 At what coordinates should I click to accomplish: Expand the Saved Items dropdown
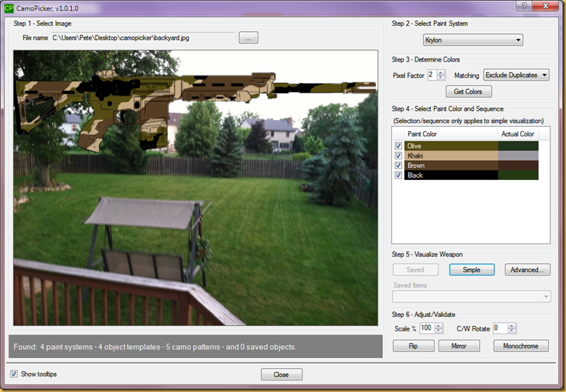472,296
